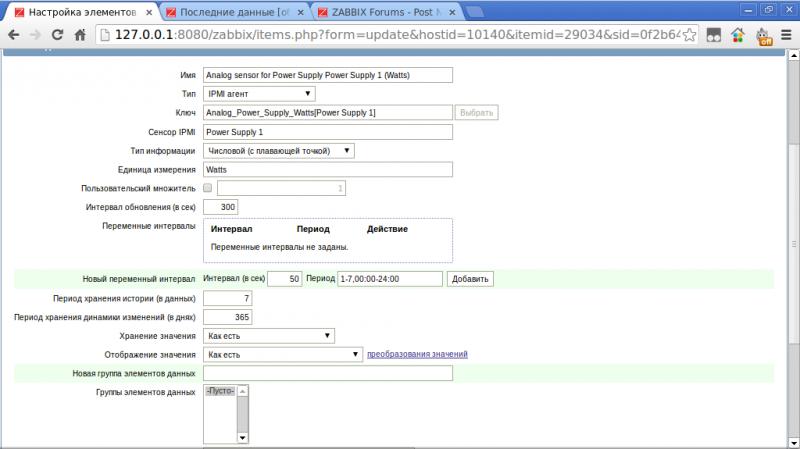Open the 'преобразования значений' link

pos(417,354)
